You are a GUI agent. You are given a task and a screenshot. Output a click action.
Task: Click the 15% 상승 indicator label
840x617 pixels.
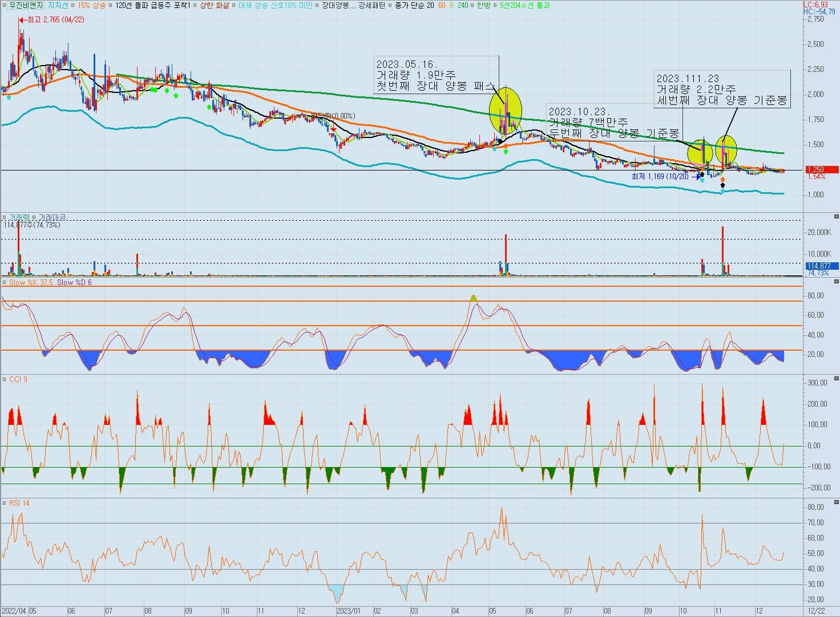point(91,5)
